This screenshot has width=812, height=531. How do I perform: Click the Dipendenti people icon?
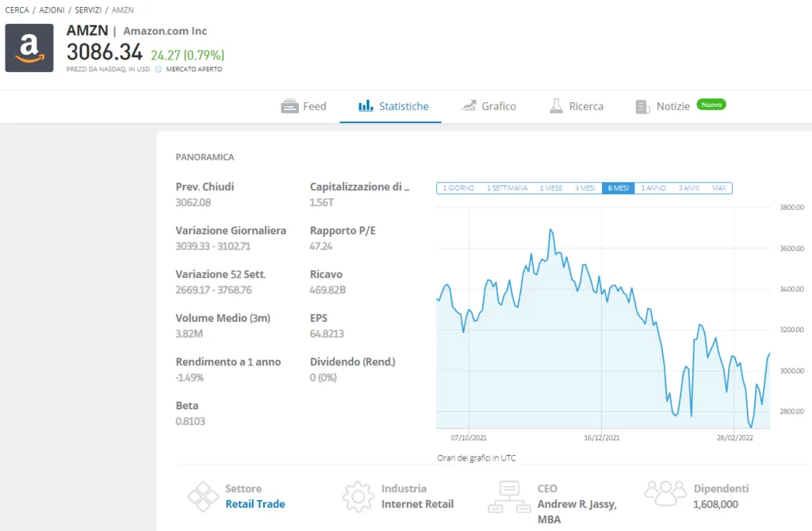pos(665,493)
